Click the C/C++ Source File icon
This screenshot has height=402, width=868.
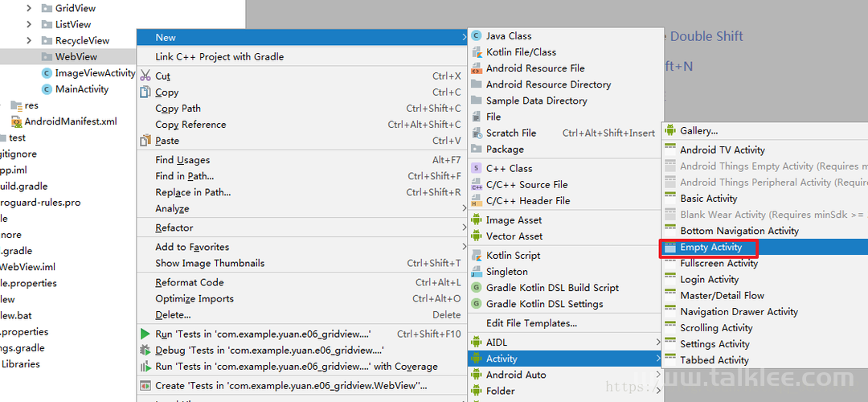[x=476, y=184]
